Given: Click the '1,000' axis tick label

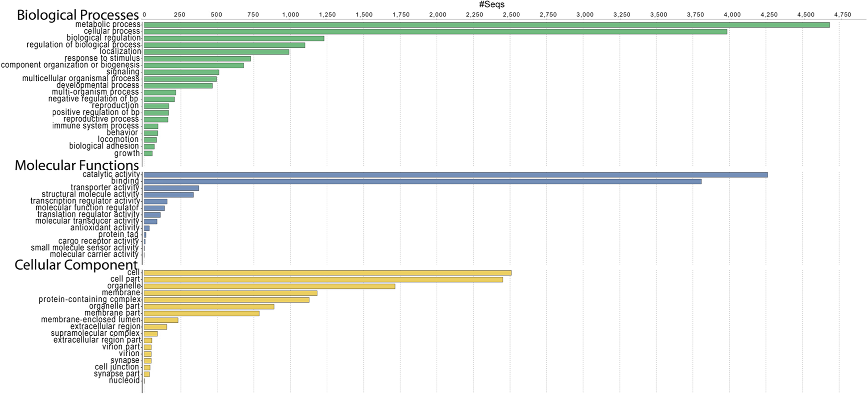Looking at the screenshot, I should [290, 15].
